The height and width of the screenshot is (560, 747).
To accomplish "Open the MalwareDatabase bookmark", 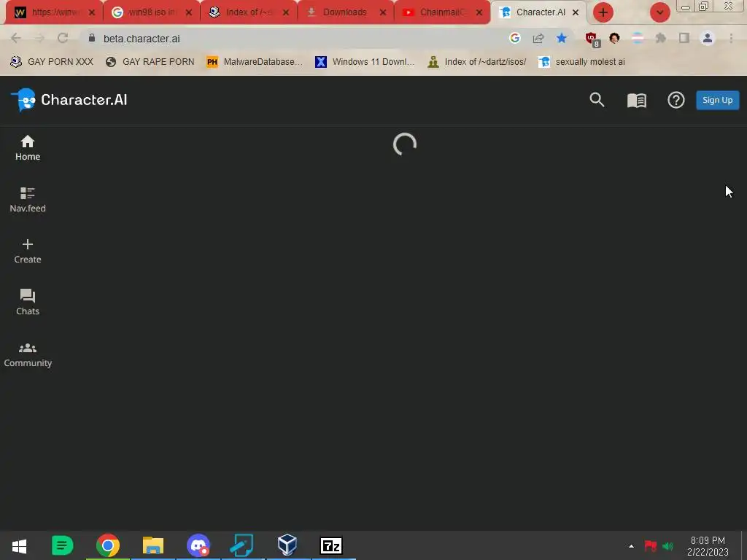I will pos(255,62).
